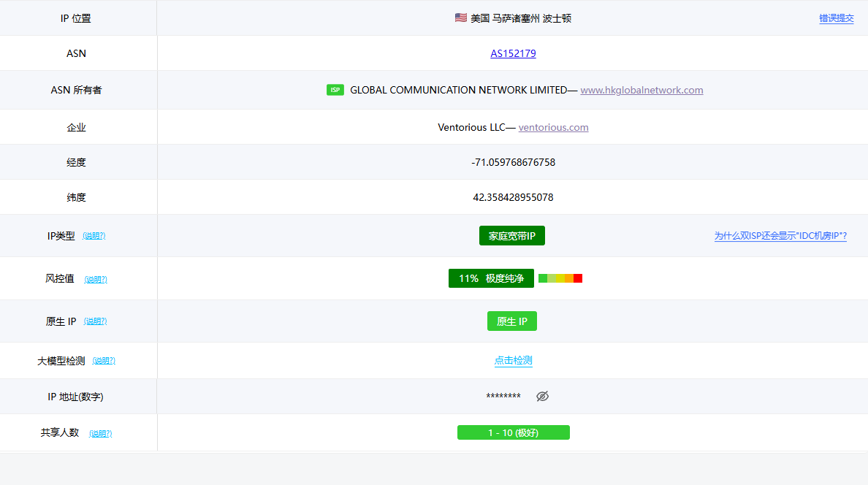Viewport: 868px width, 485px height.
Task: Click the 1 - 10 (极好) shared users bar
Action: (x=513, y=432)
